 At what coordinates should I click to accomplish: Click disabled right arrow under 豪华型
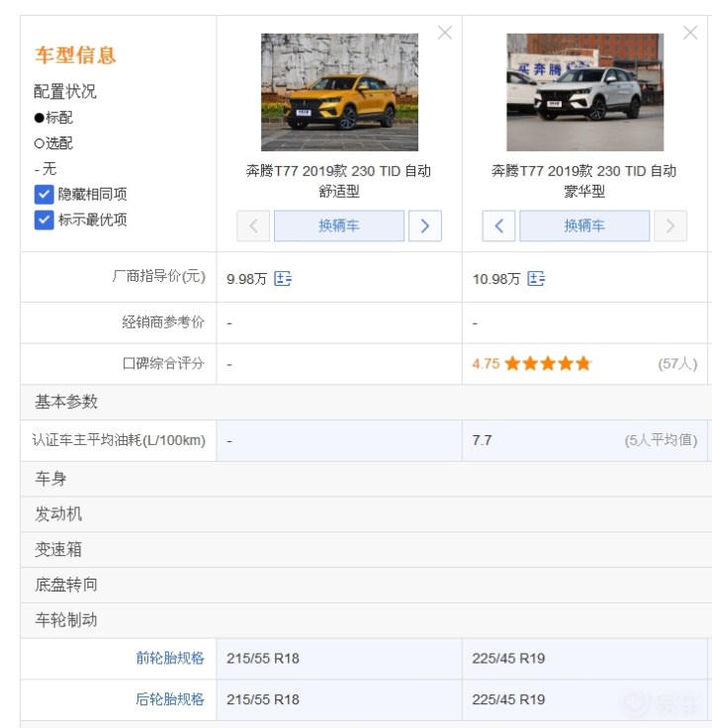670,227
